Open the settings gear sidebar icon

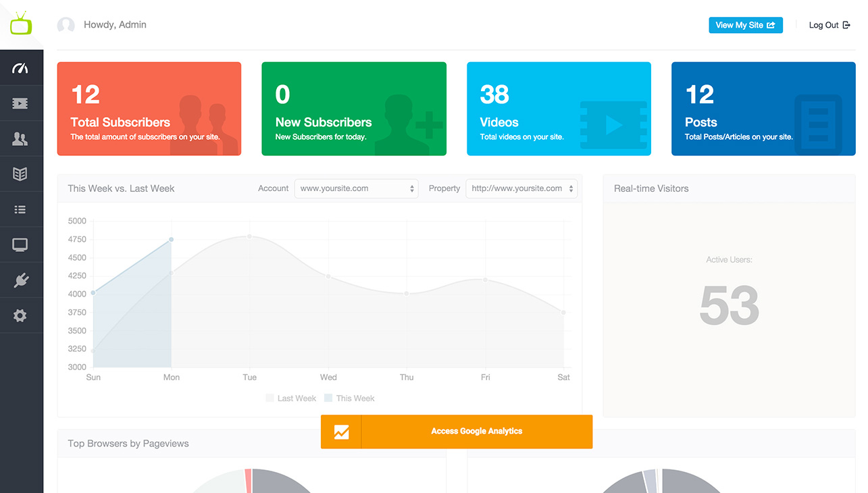tap(20, 315)
